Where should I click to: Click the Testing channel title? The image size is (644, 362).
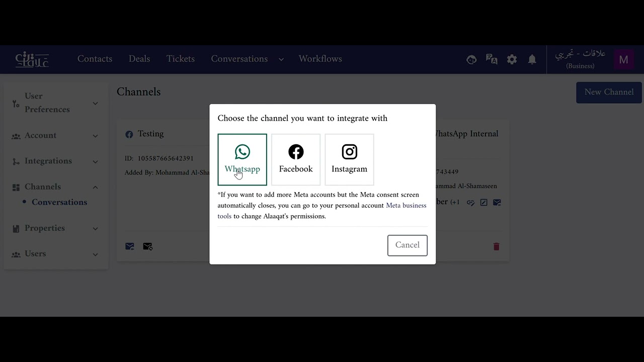150,134
